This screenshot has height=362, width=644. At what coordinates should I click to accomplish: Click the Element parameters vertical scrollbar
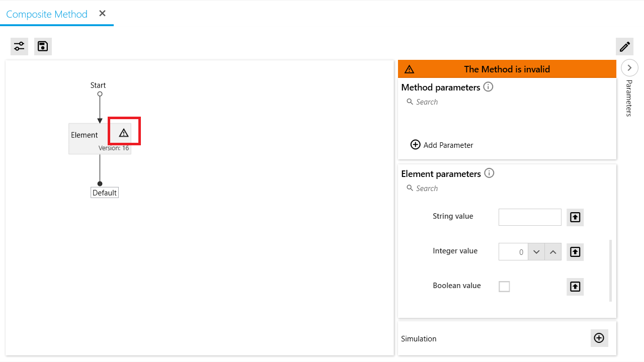click(x=611, y=270)
